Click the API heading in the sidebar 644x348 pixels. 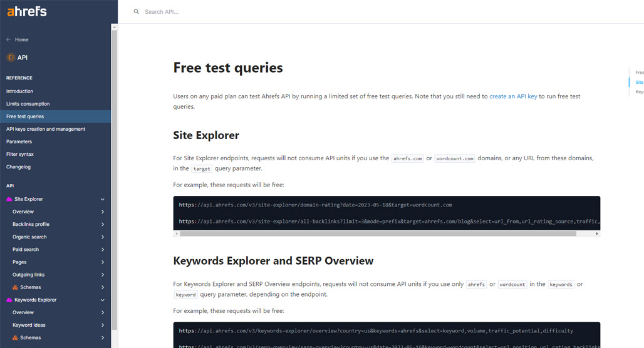[x=10, y=186]
